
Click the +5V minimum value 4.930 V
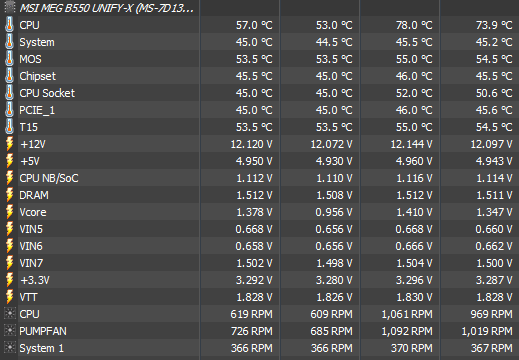(334, 161)
